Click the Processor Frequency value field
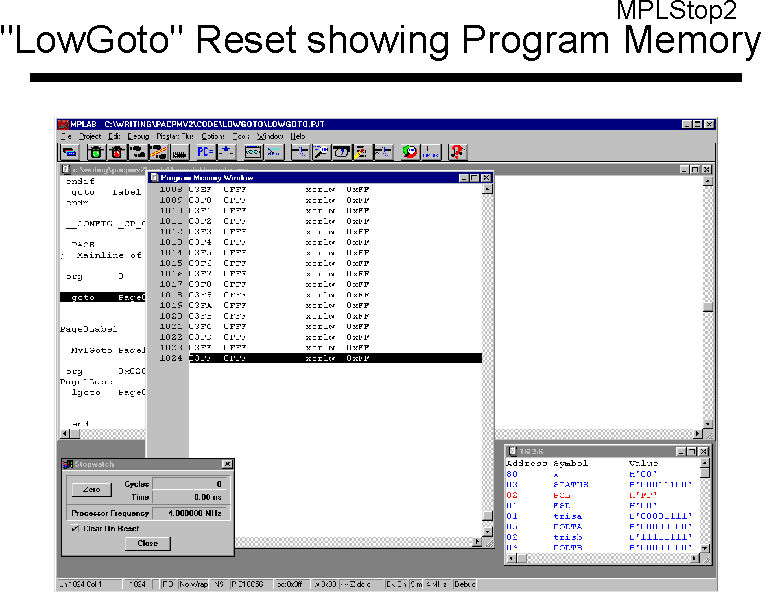Screen dimensions: 763x593 point(189,513)
